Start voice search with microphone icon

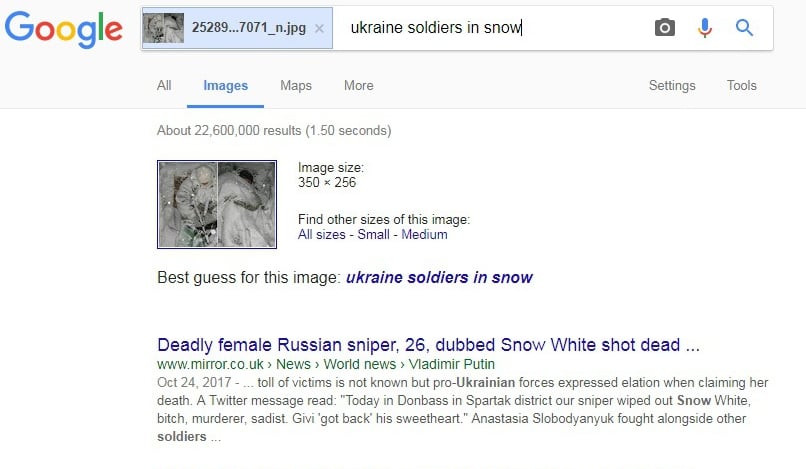705,28
